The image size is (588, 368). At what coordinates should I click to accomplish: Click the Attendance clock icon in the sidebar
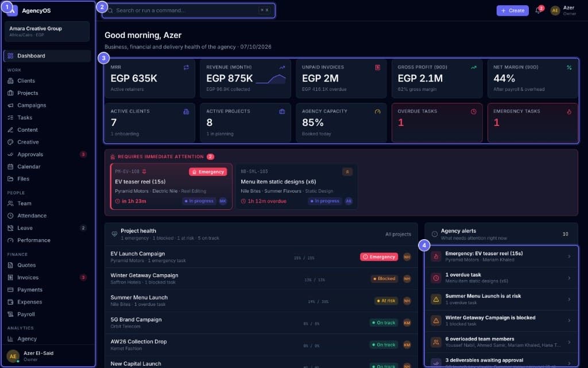[10, 216]
